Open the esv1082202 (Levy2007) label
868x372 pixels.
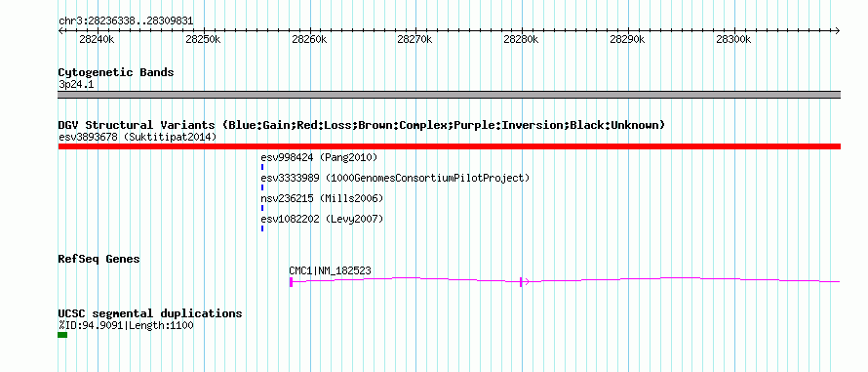pos(322,219)
